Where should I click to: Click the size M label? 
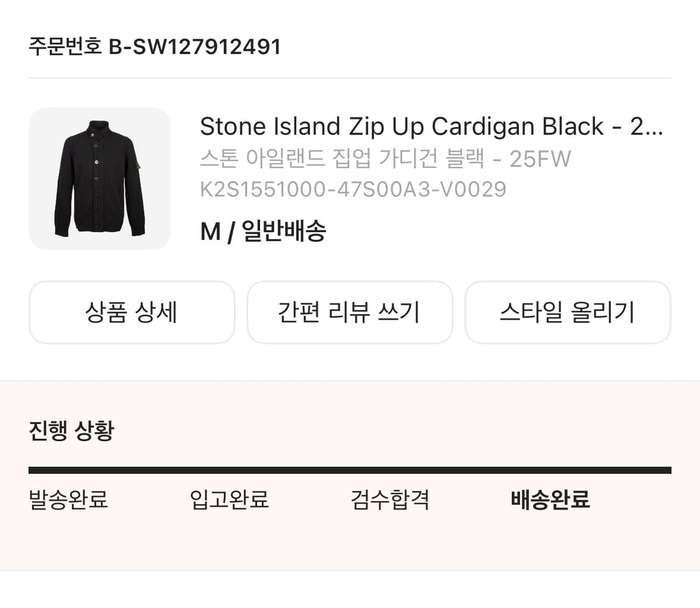pyautogui.click(x=210, y=232)
